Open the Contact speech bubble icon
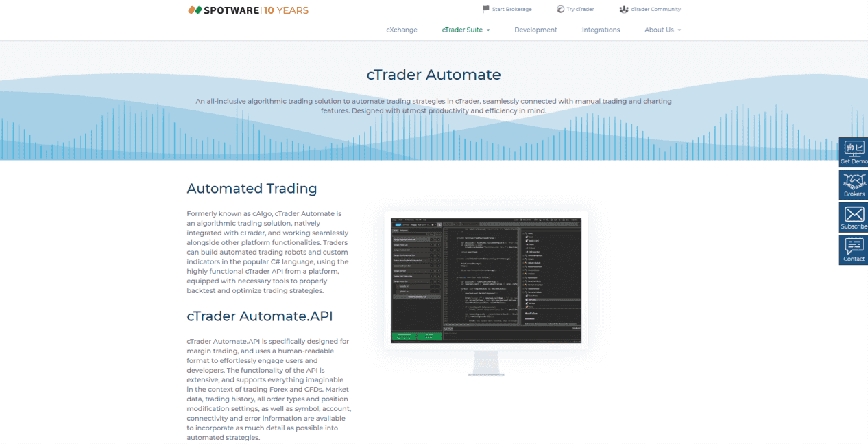868x444 pixels. click(x=853, y=246)
